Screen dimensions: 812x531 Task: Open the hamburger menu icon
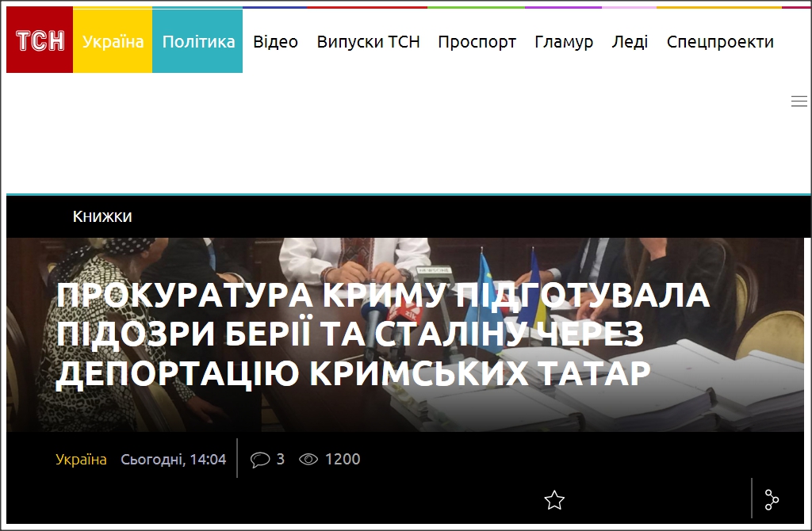pos(799,101)
